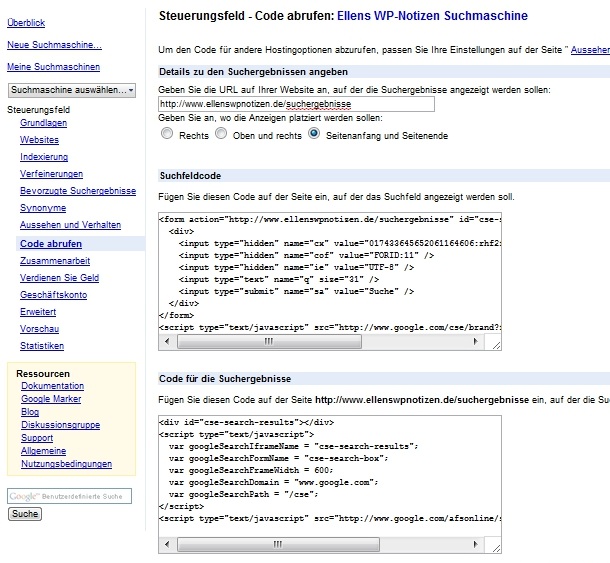
Task: Click the search results URL input field
Action: [x=296, y=104]
